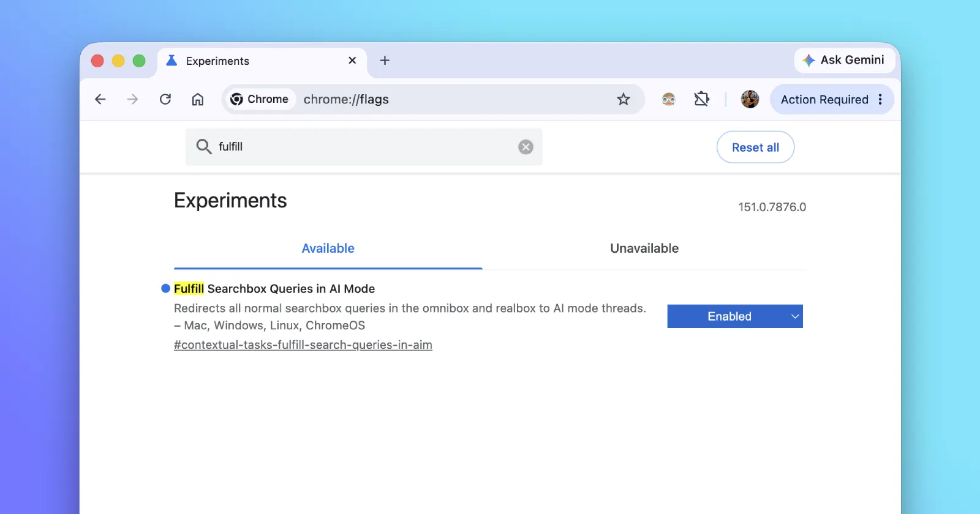Clear the flags search with the X icon
The image size is (980, 514).
coord(526,147)
